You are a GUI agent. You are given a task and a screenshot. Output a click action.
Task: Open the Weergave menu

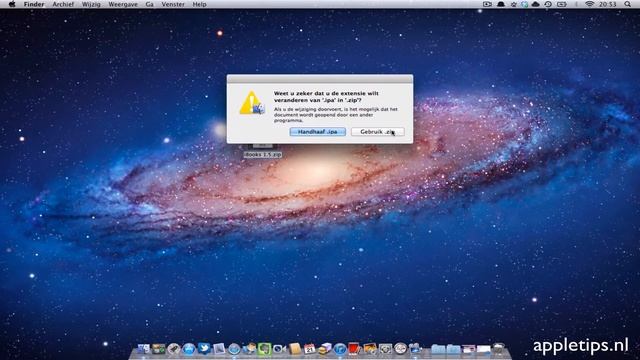pyautogui.click(x=123, y=4)
